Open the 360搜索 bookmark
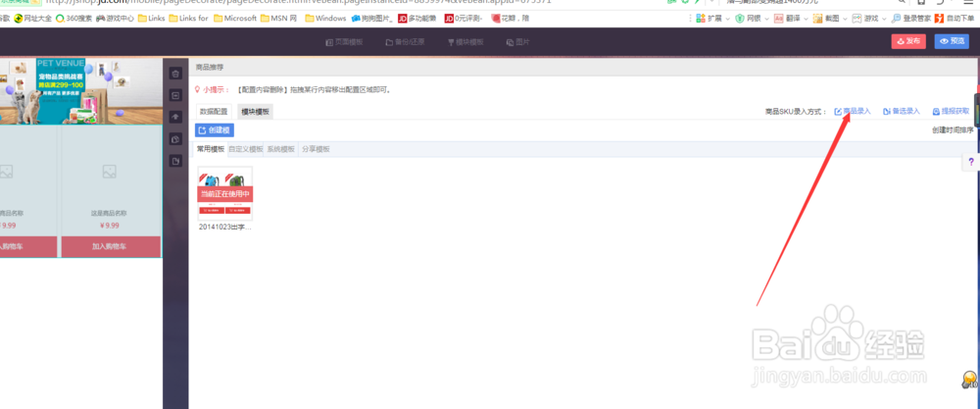The height and width of the screenshot is (409, 980). tap(73, 18)
